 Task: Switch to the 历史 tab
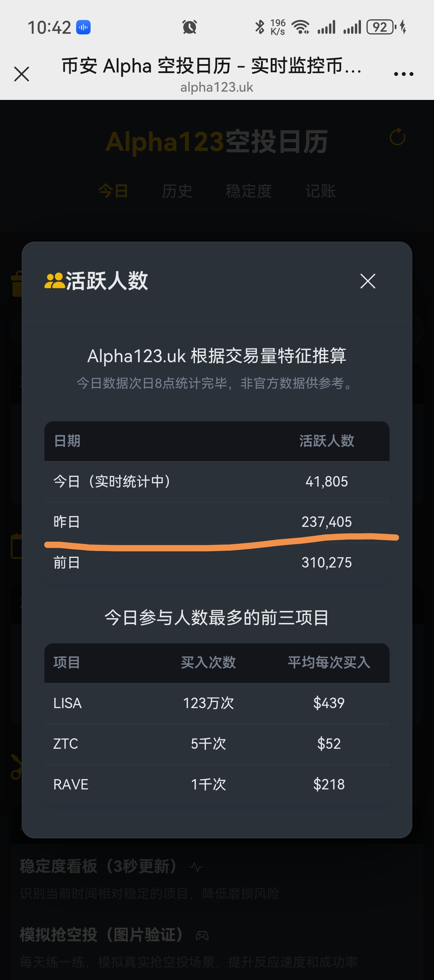[x=177, y=191]
